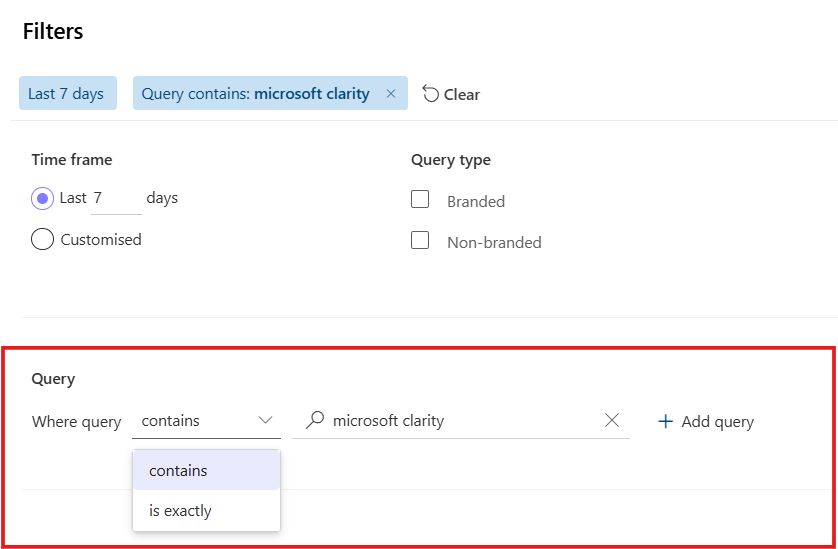Click the Add query text label
The width and height of the screenshot is (838, 549).
coord(717,422)
